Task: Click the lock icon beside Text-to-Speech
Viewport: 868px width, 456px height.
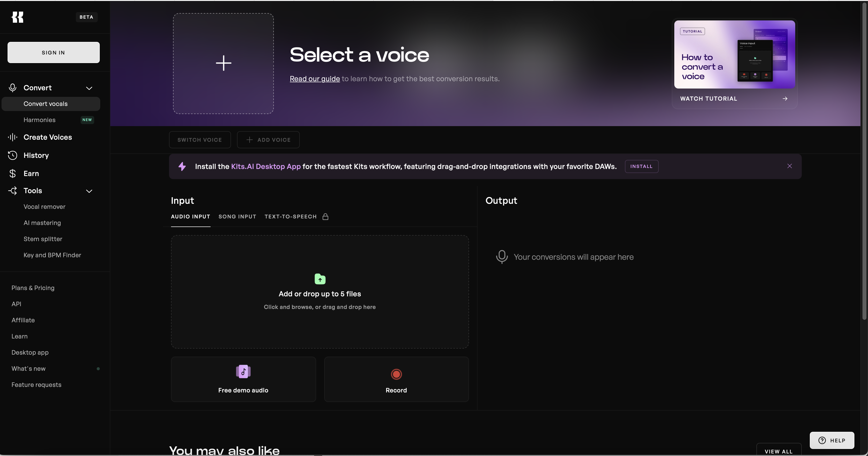Action: tap(325, 217)
